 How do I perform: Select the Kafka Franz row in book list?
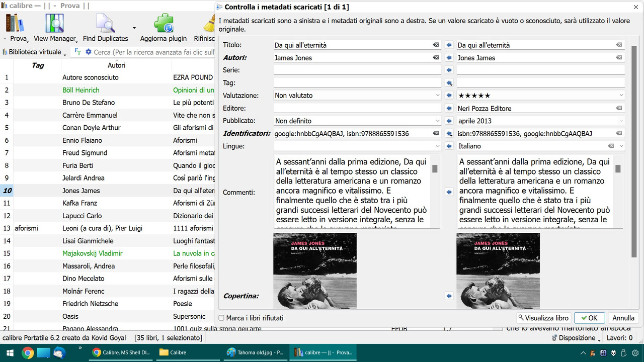(x=108, y=203)
